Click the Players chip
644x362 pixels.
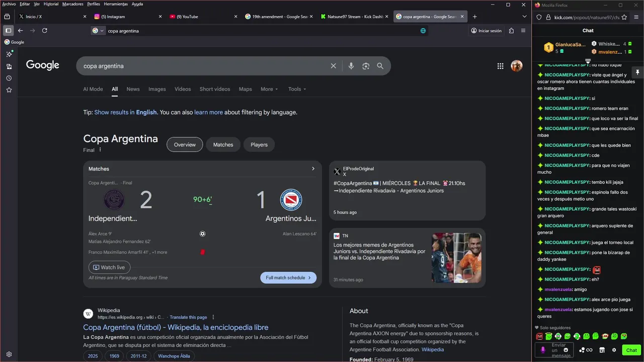pyautogui.click(x=259, y=145)
